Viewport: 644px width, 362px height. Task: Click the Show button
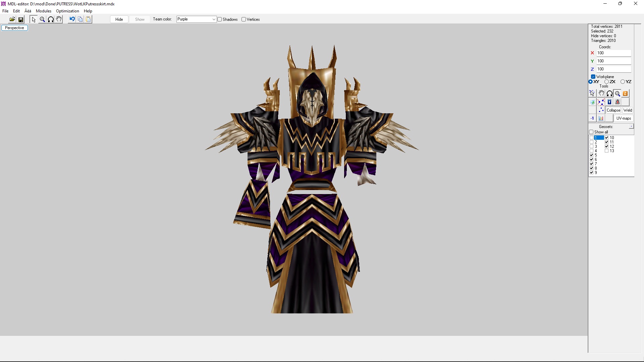pyautogui.click(x=140, y=19)
